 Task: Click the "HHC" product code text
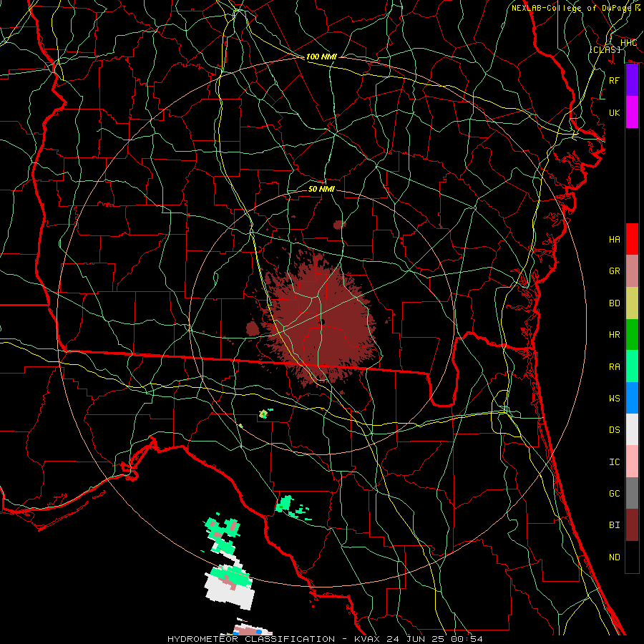point(628,43)
